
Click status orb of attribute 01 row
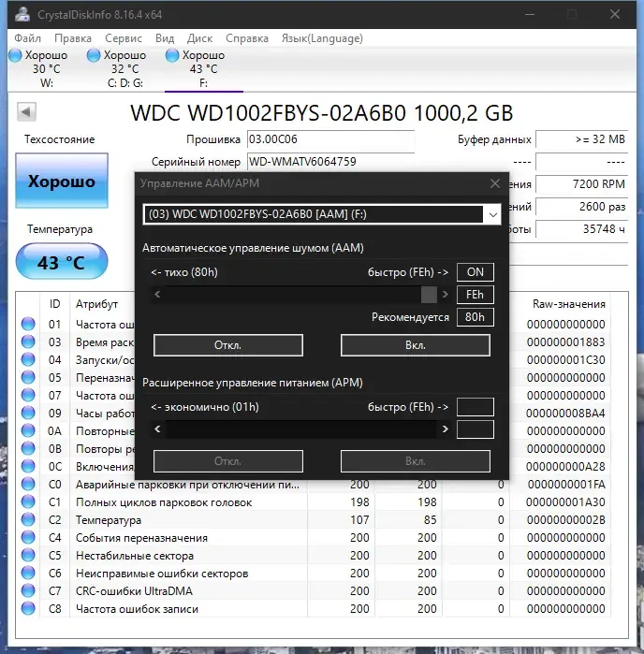tap(28, 324)
